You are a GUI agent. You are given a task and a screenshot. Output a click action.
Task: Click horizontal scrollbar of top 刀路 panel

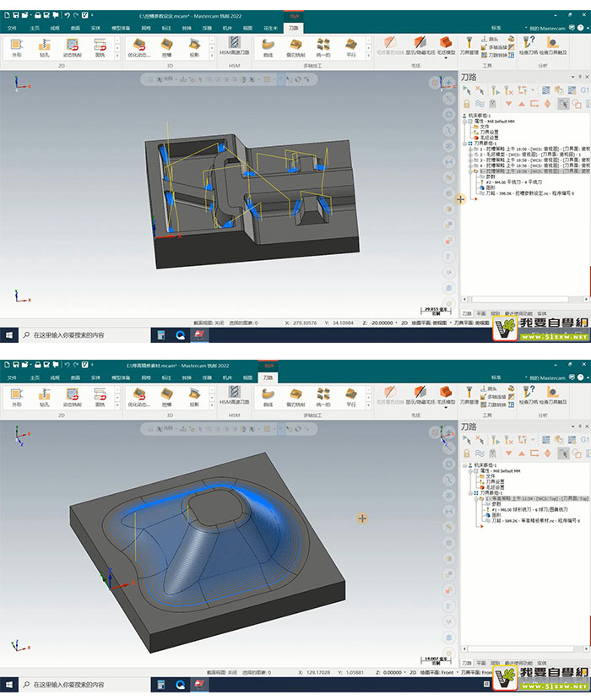519,299
